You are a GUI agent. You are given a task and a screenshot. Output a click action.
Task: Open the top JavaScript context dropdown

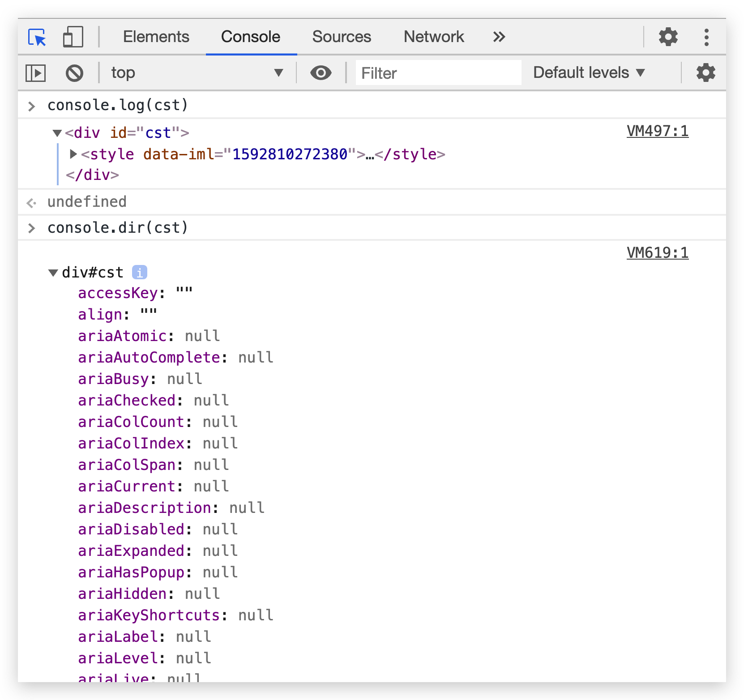(x=197, y=73)
